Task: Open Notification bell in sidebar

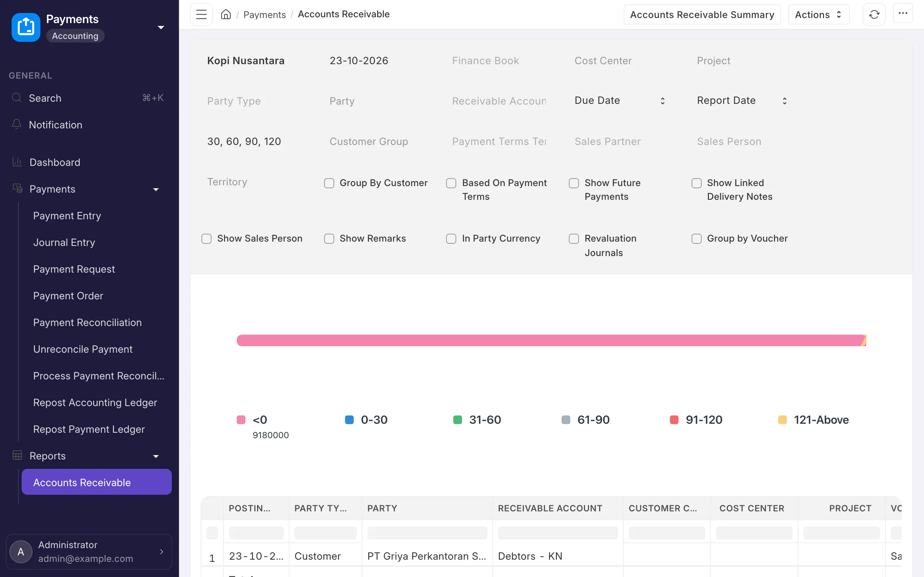Action: 16,124
